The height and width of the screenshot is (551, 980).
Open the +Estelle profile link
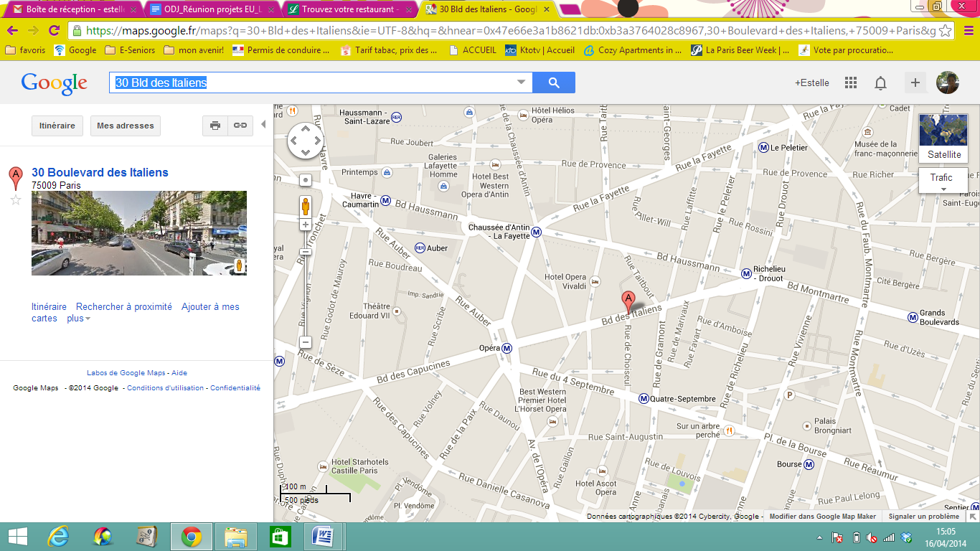click(811, 83)
